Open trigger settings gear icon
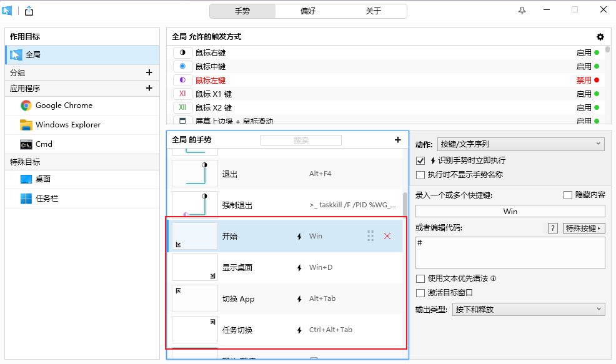 pos(600,37)
